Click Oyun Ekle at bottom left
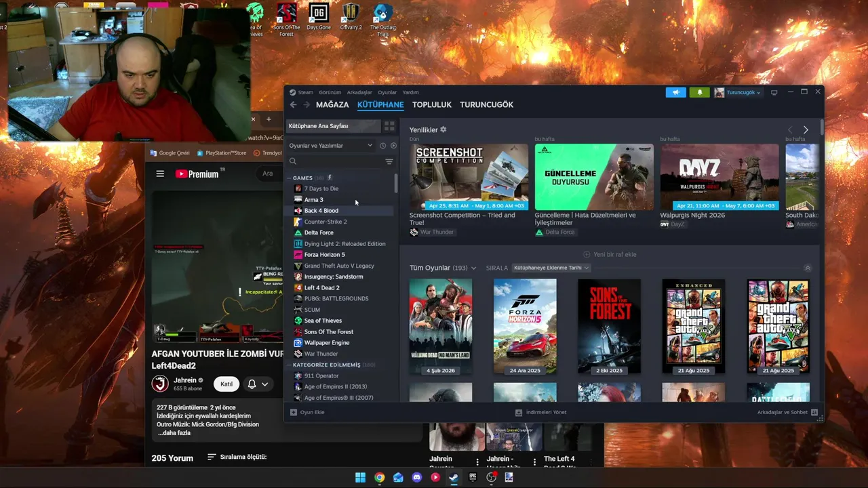 [x=307, y=412]
